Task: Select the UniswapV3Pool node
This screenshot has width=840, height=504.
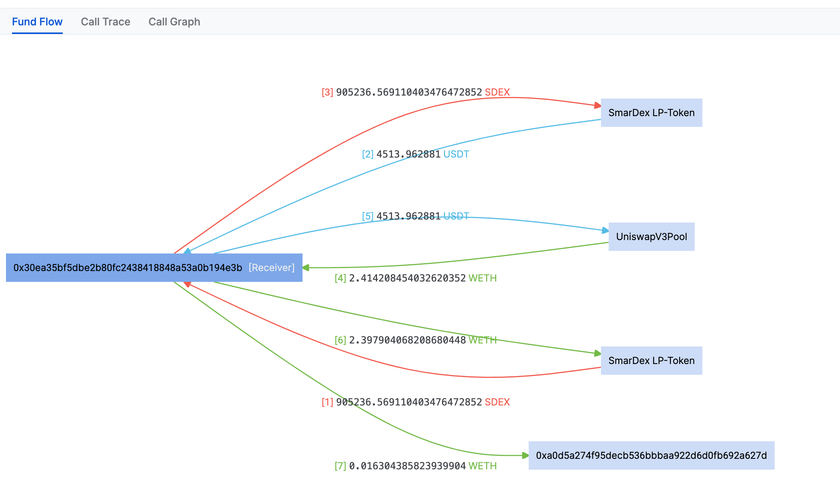Action: pyautogui.click(x=651, y=237)
